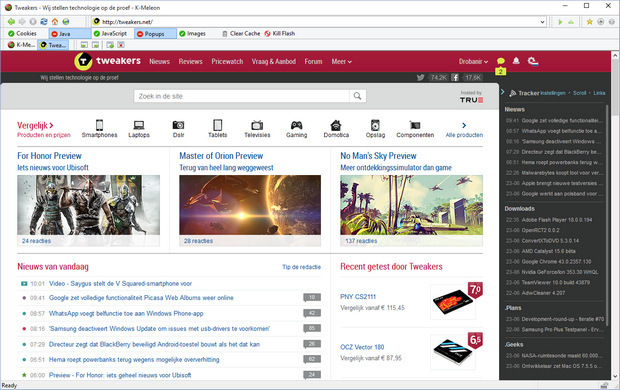Screen dimensions: 620x390
Task: Open the Forum menu item
Action: (313, 61)
